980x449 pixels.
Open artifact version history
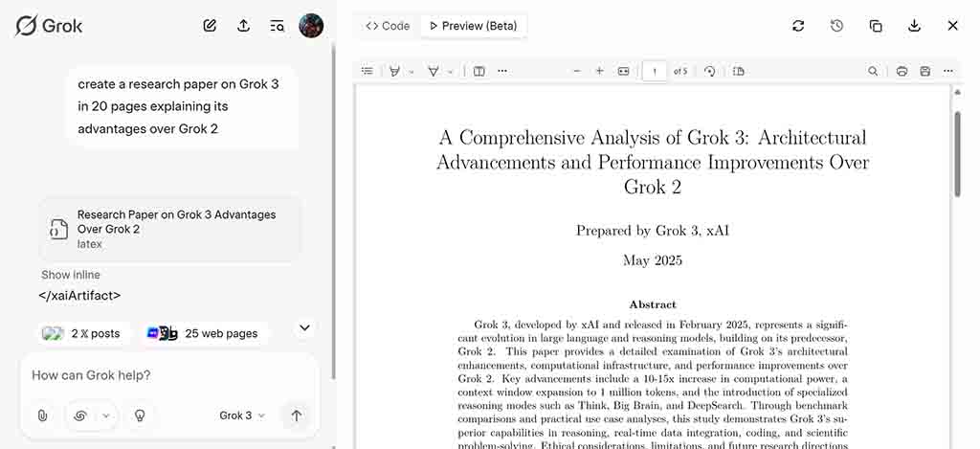(836, 26)
